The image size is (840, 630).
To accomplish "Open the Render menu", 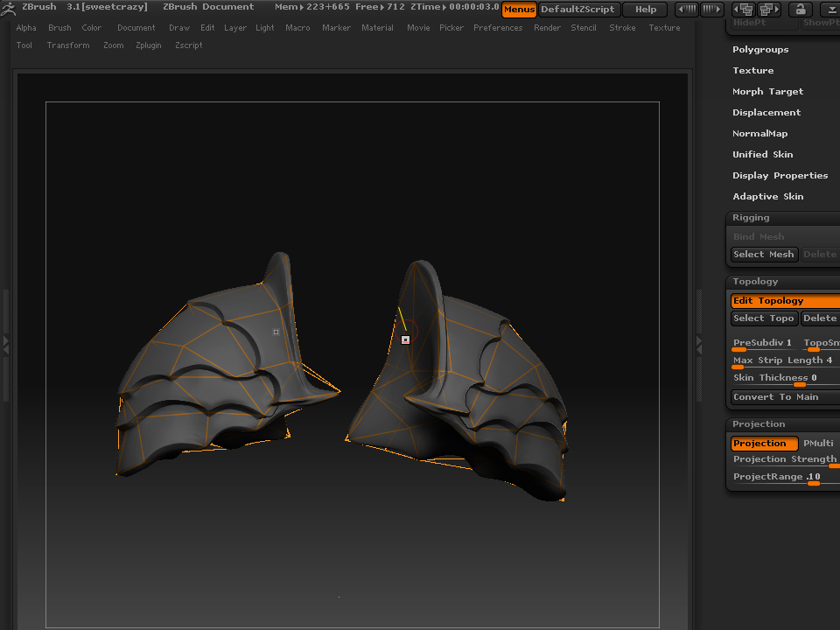I will click(x=547, y=28).
